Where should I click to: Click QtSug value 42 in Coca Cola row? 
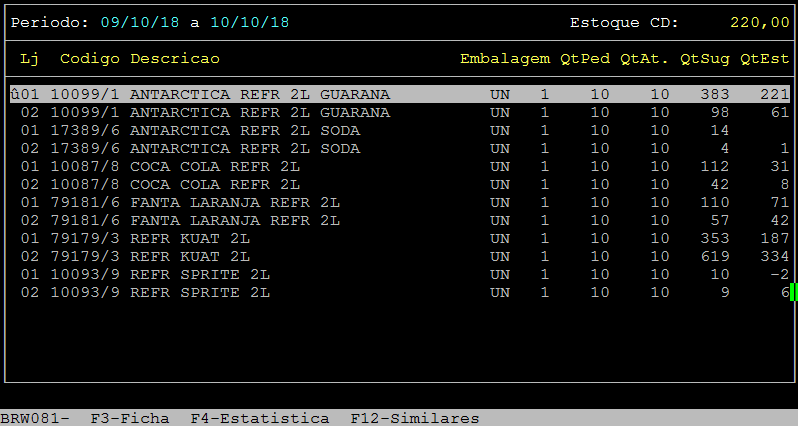pyautogui.click(x=719, y=184)
